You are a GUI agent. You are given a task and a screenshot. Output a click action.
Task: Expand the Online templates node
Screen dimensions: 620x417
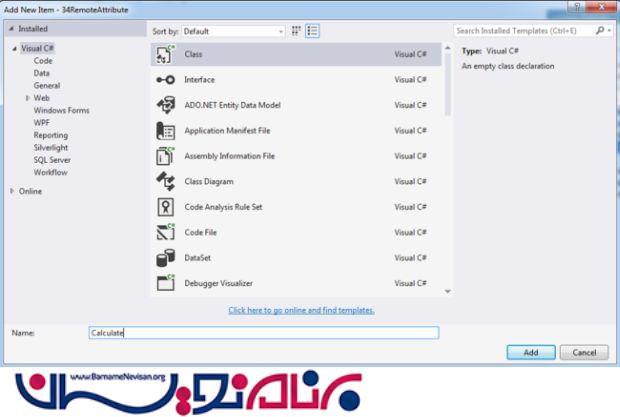12,191
